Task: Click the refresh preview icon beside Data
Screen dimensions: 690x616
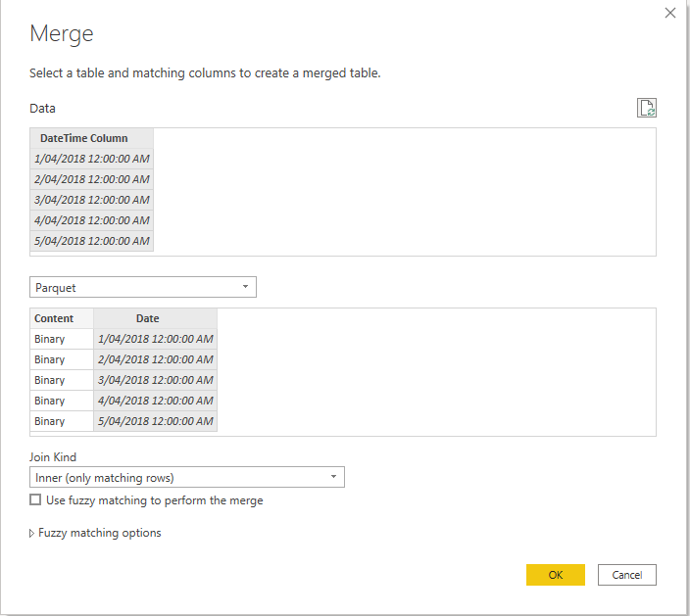Action: pyautogui.click(x=646, y=108)
